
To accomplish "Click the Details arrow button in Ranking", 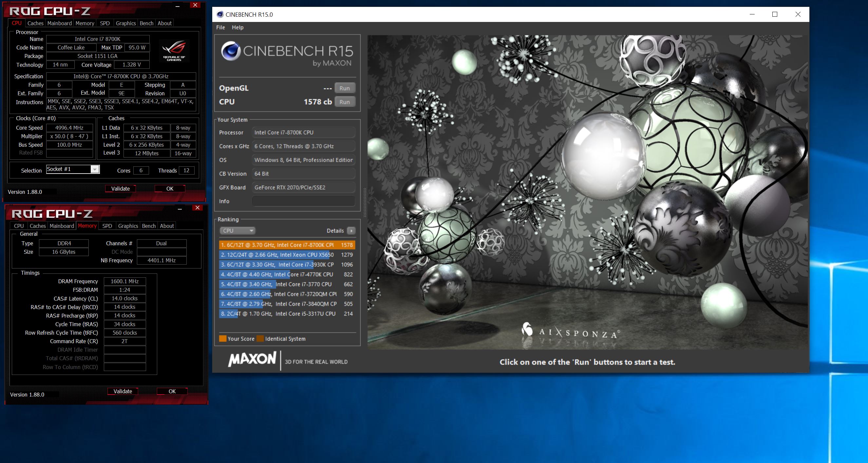I will [x=351, y=231].
